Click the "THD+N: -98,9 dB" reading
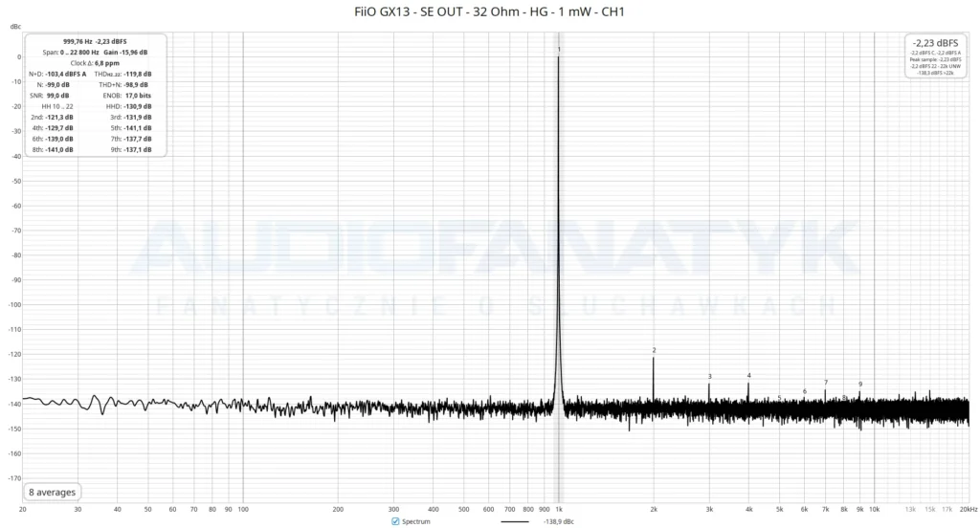This screenshot has height=528, width=980. 123,84
